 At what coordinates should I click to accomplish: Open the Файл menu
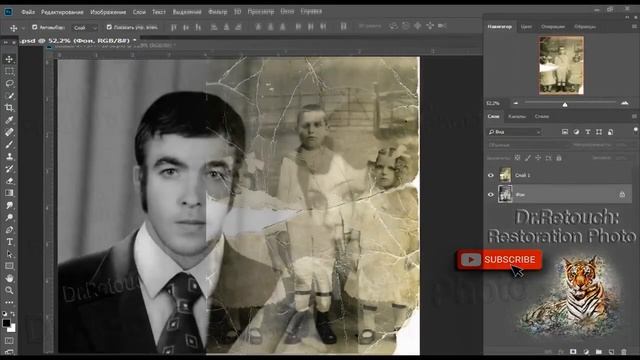coord(28,12)
